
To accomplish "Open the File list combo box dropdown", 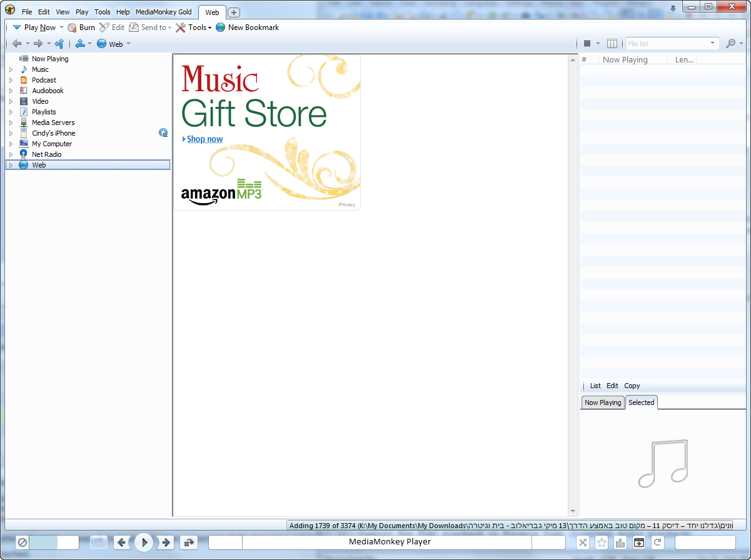I will pyautogui.click(x=712, y=44).
